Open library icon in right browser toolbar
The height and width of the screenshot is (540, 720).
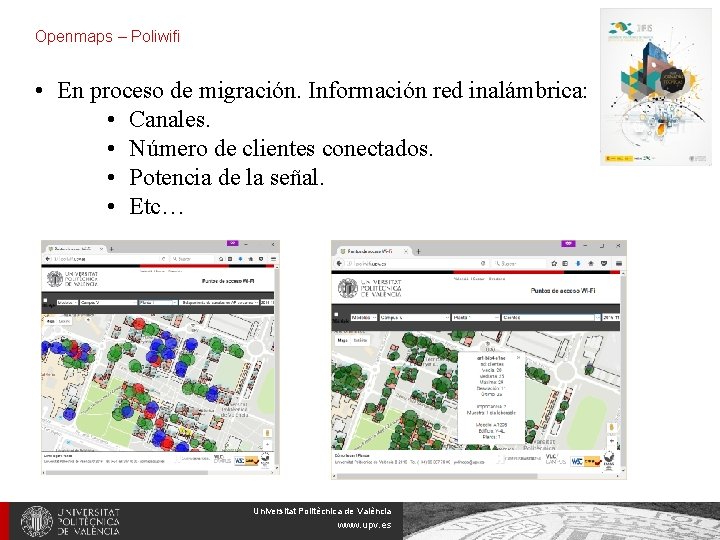[x=566, y=264]
